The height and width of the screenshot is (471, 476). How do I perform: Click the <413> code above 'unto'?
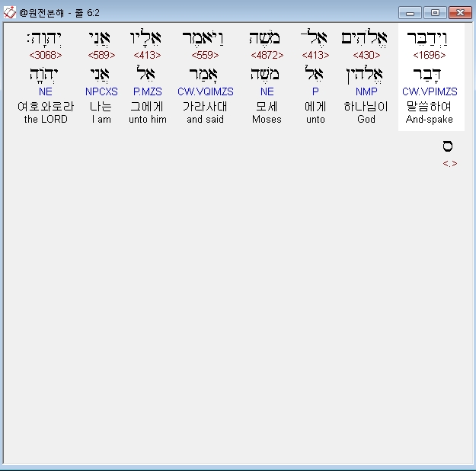coord(315,55)
